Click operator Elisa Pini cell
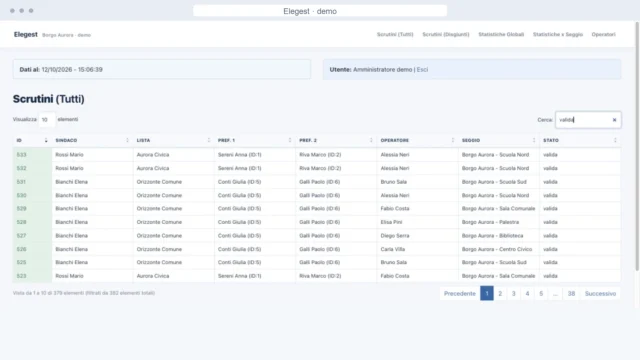Screen dimensions: 640x360 (418, 222)
